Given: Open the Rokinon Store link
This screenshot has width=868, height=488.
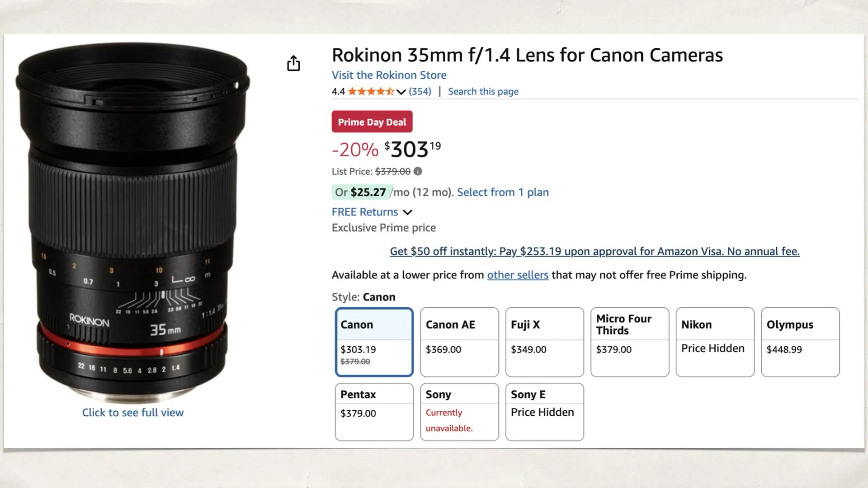Looking at the screenshot, I should click(x=389, y=75).
